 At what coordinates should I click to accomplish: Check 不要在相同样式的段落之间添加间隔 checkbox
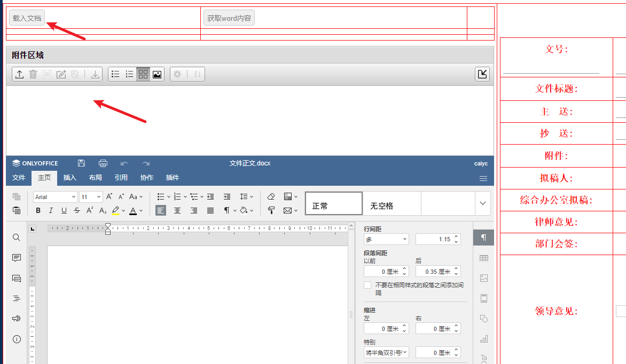click(367, 285)
